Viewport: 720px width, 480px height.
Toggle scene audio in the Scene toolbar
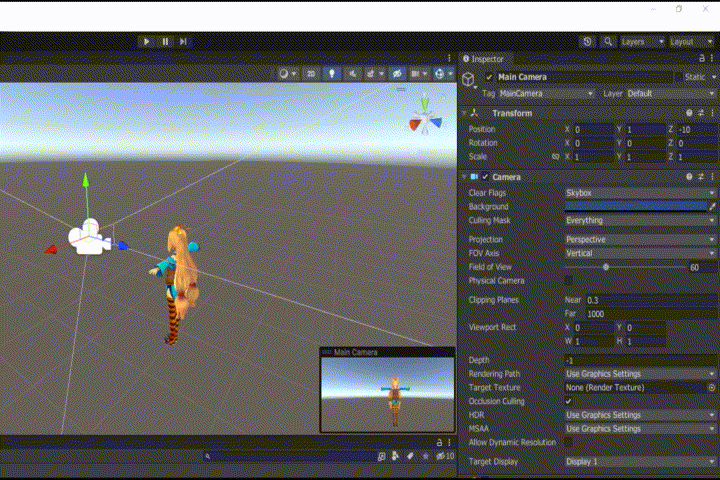tap(352, 73)
